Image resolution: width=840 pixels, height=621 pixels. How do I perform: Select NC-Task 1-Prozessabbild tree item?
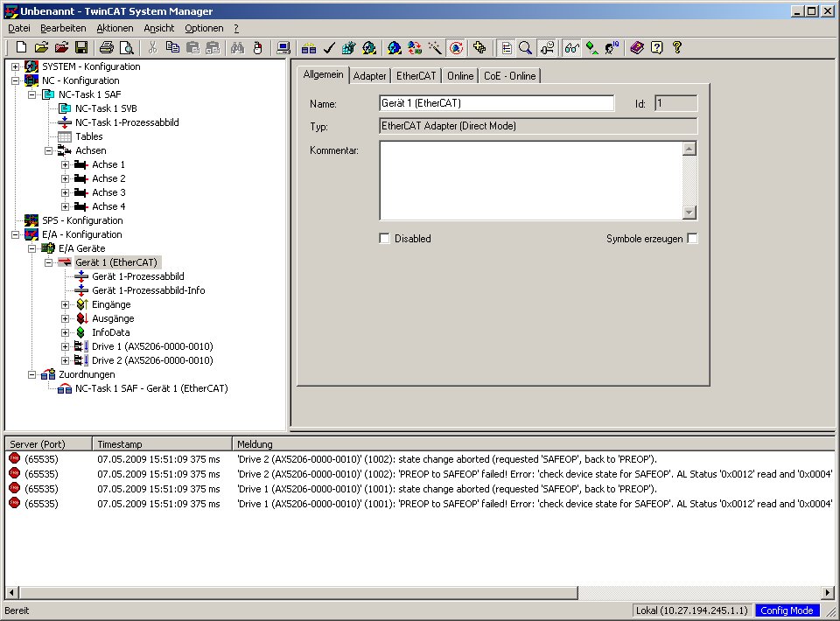pyautogui.click(x=127, y=122)
